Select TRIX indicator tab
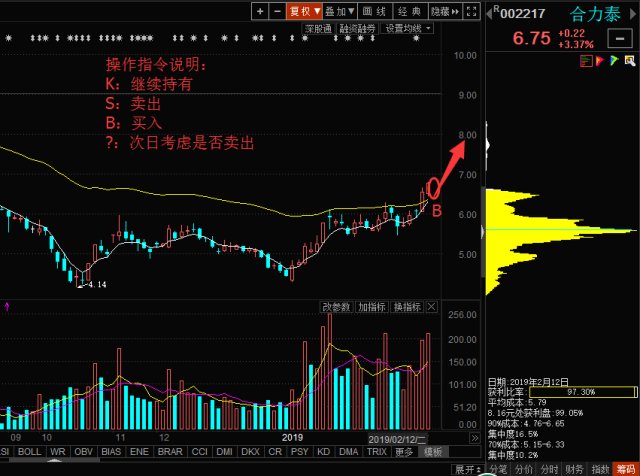The image size is (640, 476). pyautogui.click(x=376, y=452)
